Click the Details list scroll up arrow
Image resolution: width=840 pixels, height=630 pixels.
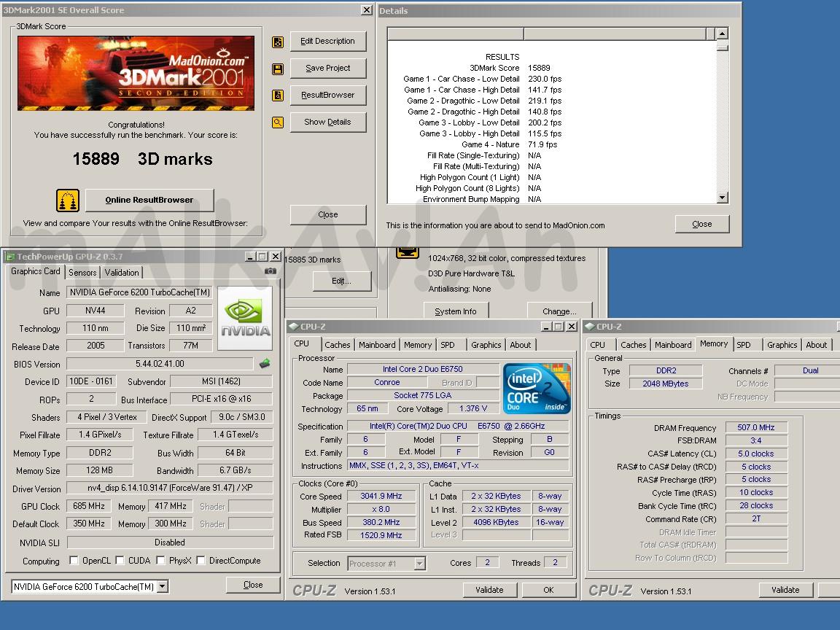[722, 34]
